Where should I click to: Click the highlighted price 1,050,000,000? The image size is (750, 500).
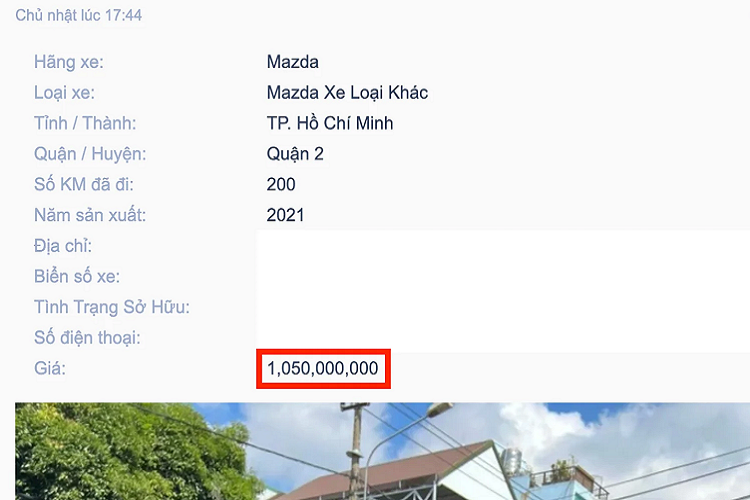point(323,368)
